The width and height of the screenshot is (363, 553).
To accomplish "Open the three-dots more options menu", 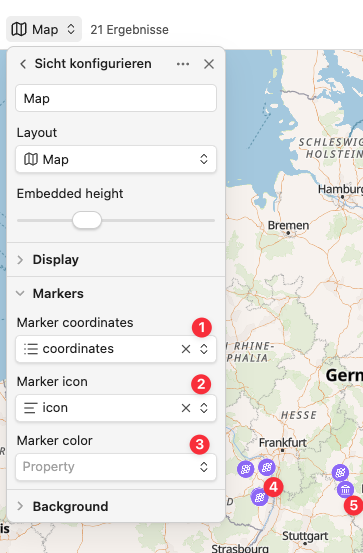I will (x=183, y=64).
